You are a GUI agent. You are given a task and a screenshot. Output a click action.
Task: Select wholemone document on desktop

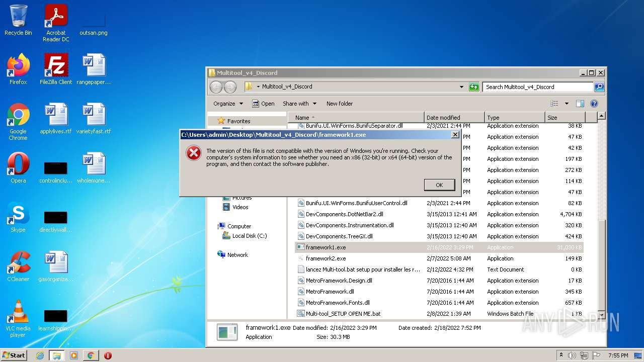(94, 168)
